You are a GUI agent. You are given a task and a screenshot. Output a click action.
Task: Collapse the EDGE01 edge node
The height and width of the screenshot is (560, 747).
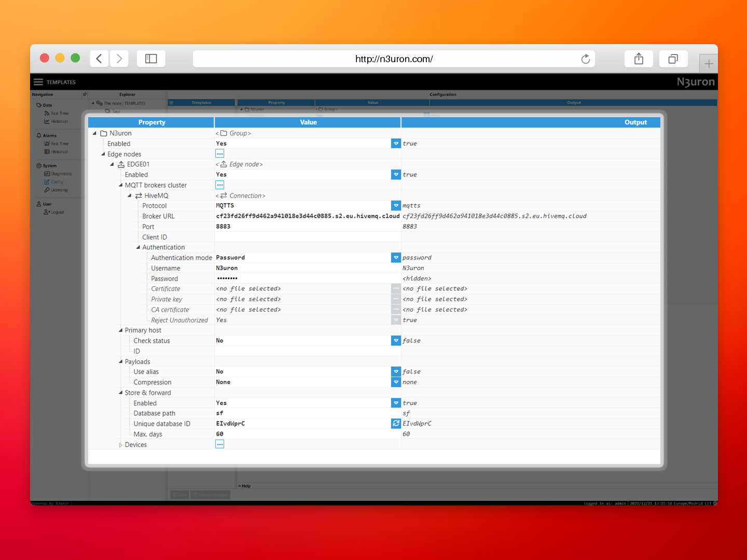coord(112,164)
